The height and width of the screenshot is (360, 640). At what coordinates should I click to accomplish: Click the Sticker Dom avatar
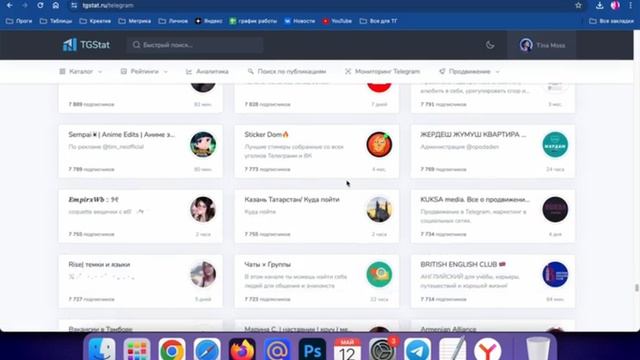point(379,144)
